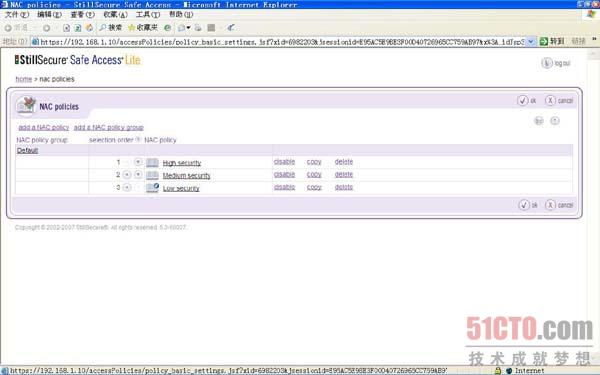Move Low security up in order
This screenshot has width=600, height=375.
(x=127, y=187)
